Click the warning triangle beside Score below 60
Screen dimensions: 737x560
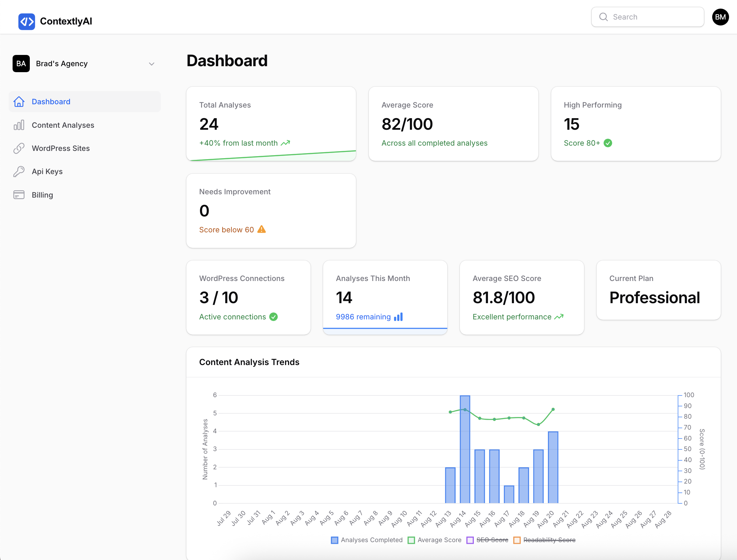pyautogui.click(x=262, y=229)
